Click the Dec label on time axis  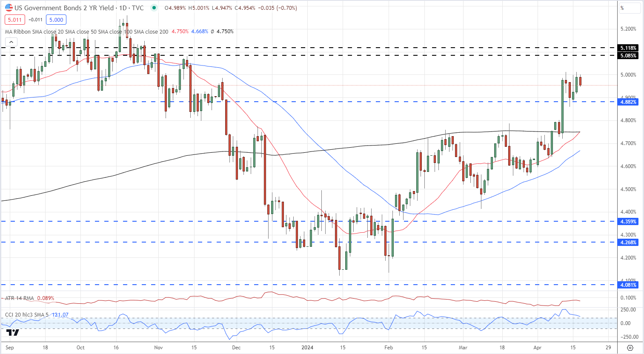(x=236, y=348)
